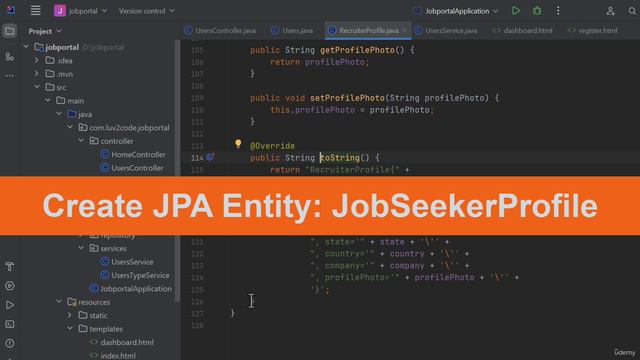Open the Build hammer tool window
This screenshot has width=640, height=360.
[10, 267]
